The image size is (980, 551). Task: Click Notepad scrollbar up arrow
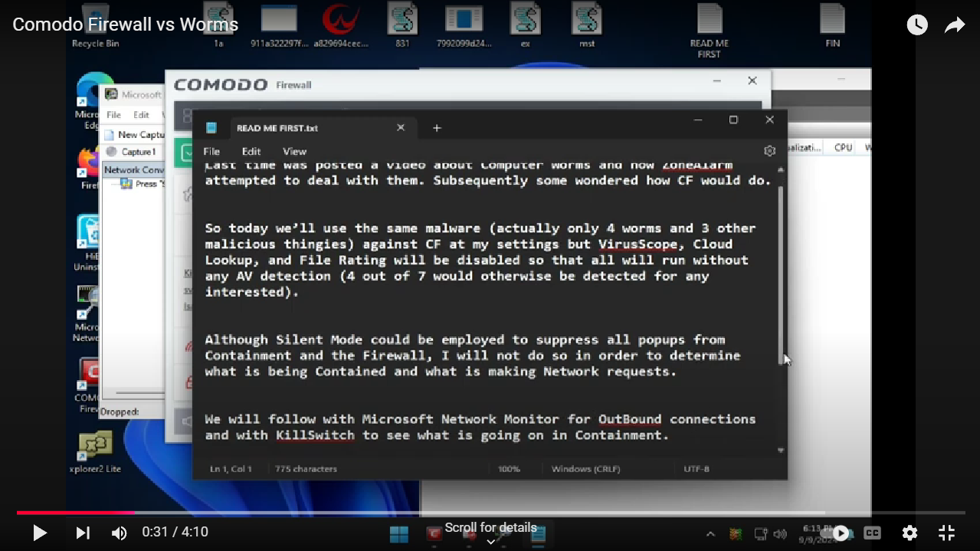781,169
